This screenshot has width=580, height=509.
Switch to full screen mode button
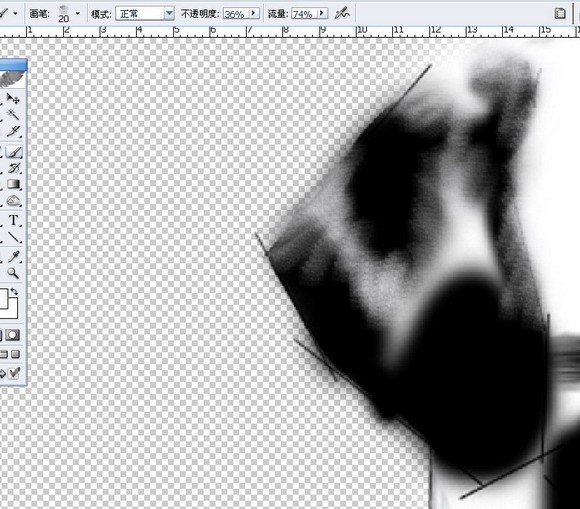(15, 354)
